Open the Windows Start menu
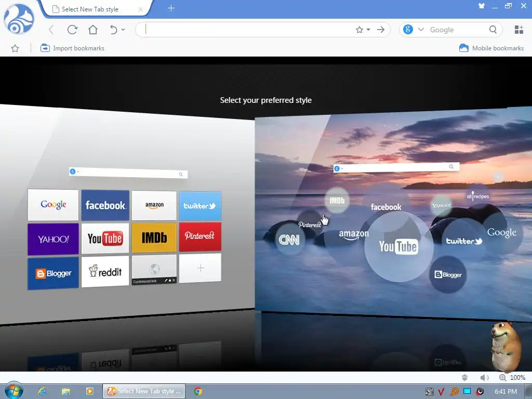Image resolution: width=532 pixels, height=399 pixels. 14,391
